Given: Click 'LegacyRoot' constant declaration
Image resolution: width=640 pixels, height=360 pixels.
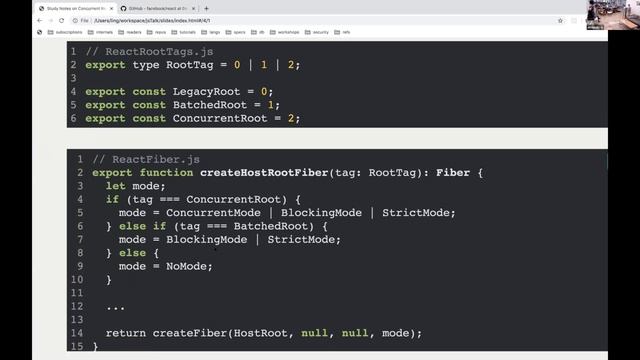Looking at the screenshot, I should [x=206, y=92].
